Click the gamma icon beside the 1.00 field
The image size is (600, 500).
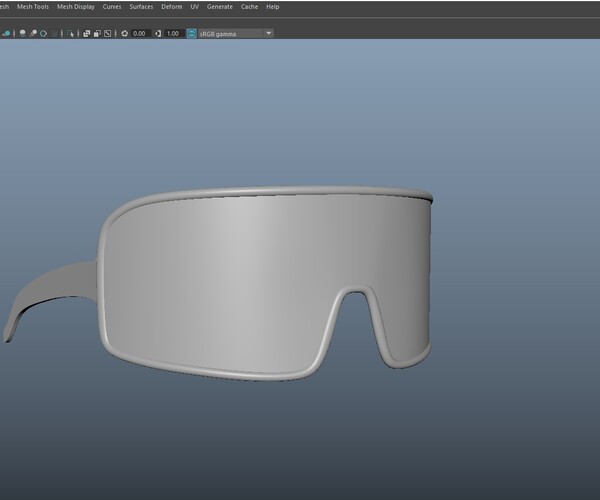(x=158, y=34)
